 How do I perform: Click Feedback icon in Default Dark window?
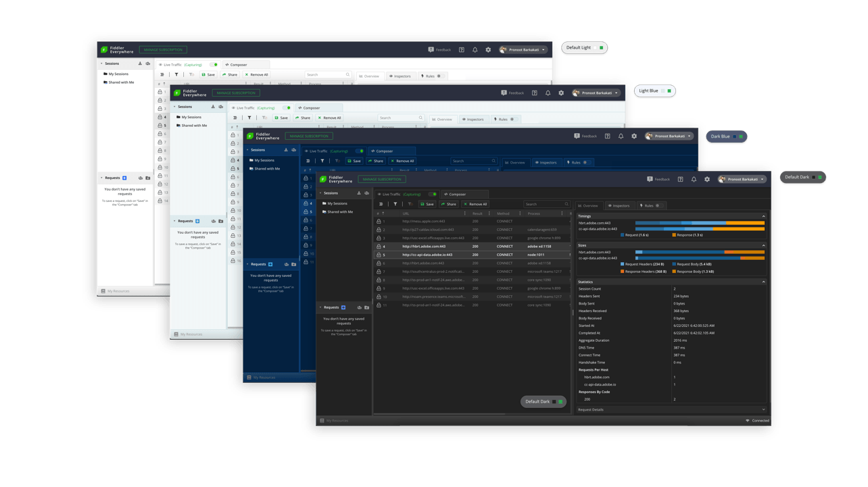650,179
